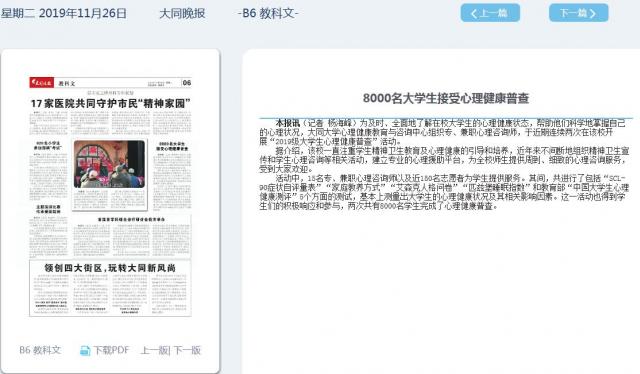The width and height of the screenshot is (640, 374).
Task: Go to previous article with 上一篇 button
Action: (490, 13)
